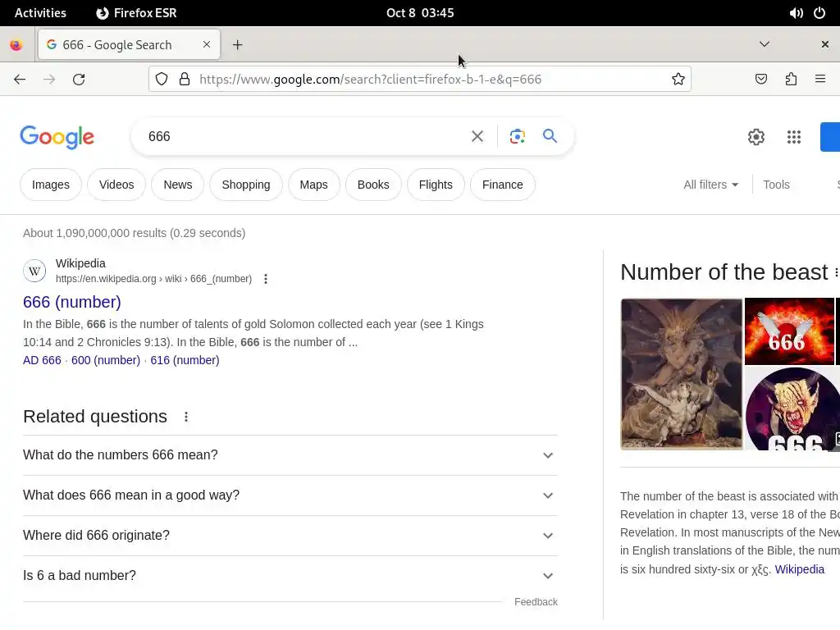Close the Firefox window
840x630 pixels.
click(825, 44)
